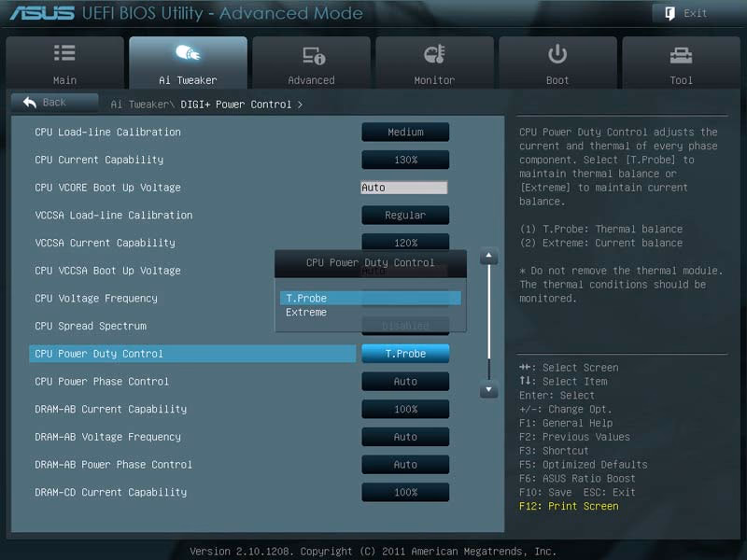The image size is (747, 560).
Task: Select the DRAM-AB Current Capability label
Action: pos(110,409)
